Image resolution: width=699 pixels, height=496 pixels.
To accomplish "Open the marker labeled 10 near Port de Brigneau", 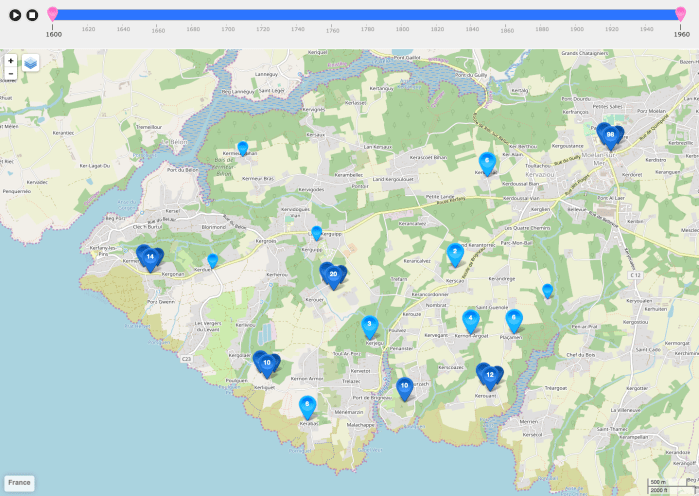I will click(x=404, y=389).
